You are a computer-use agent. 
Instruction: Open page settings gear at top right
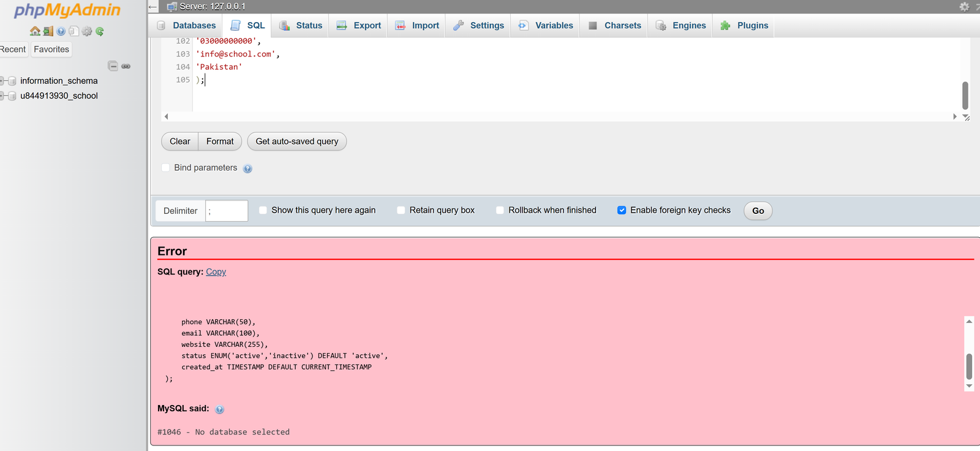click(x=964, y=7)
